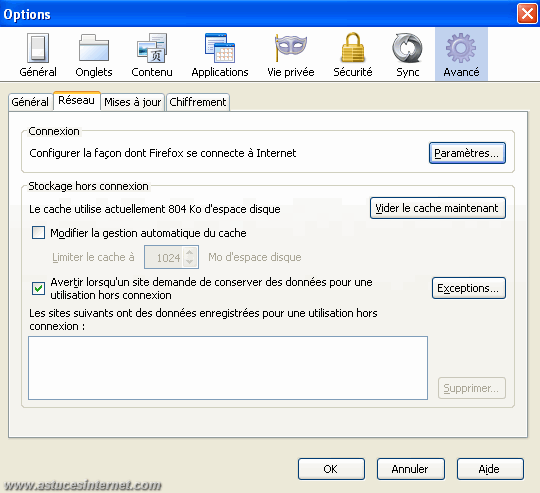Click Vider le cache maintenant
540x493 pixels.
tap(437, 208)
